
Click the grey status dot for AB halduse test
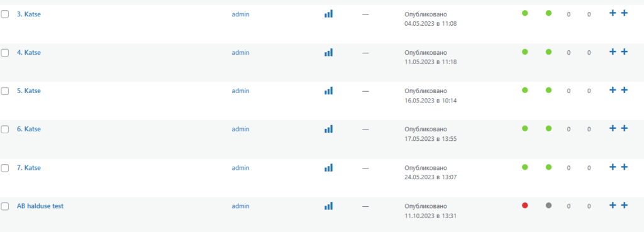click(x=548, y=206)
